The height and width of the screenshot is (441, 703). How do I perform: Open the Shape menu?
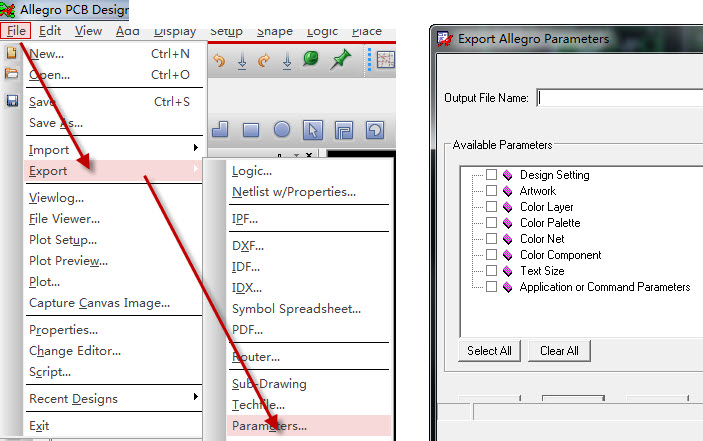274,30
